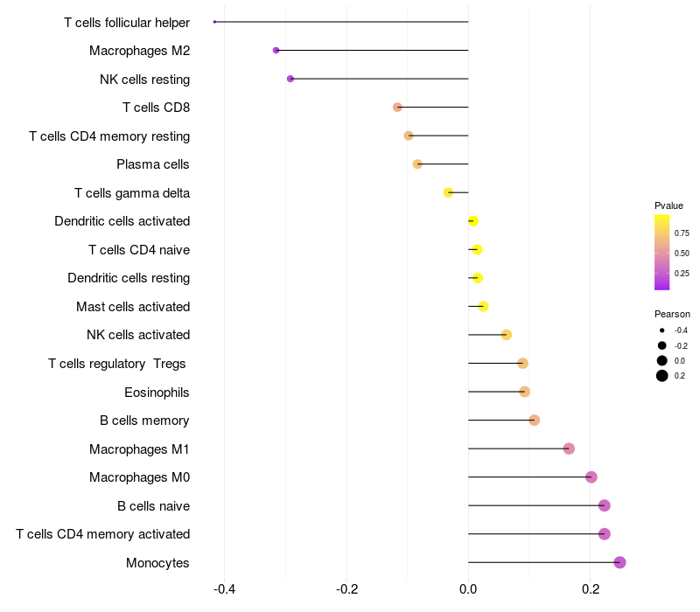The height and width of the screenshot is (612, 700).
Task: Click the Pearson 0.2 legend circle
Action: 662,376
